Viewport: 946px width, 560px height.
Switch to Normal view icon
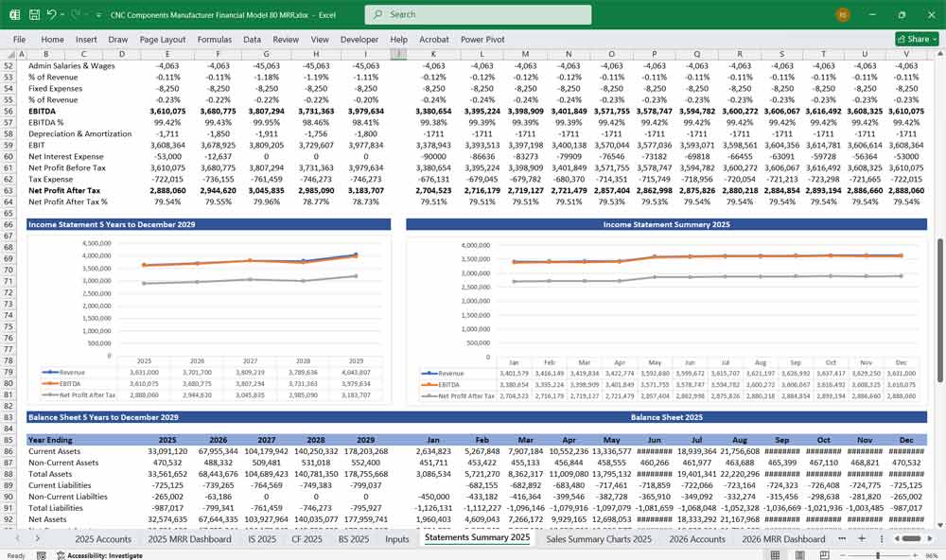pos(776,555)
